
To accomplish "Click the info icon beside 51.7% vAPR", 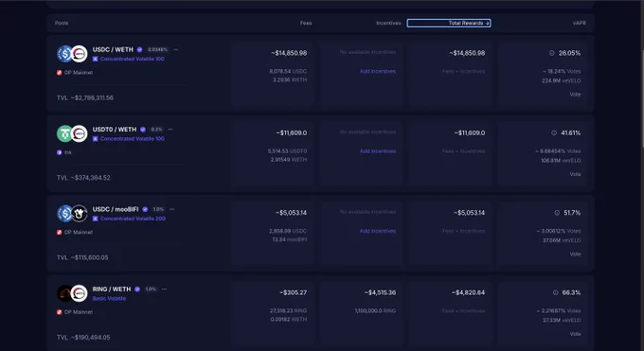I will (x=557, y=213).
